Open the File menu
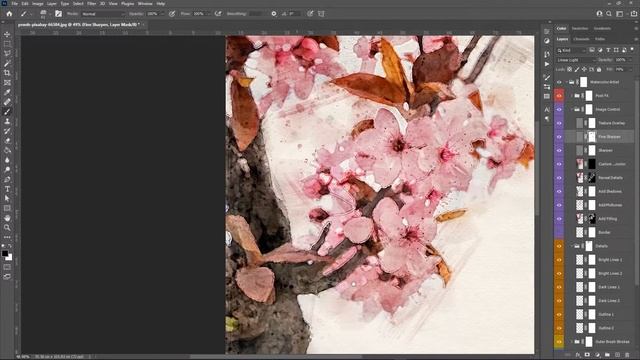This screenshot has height=360, width=640. point(14,4)
